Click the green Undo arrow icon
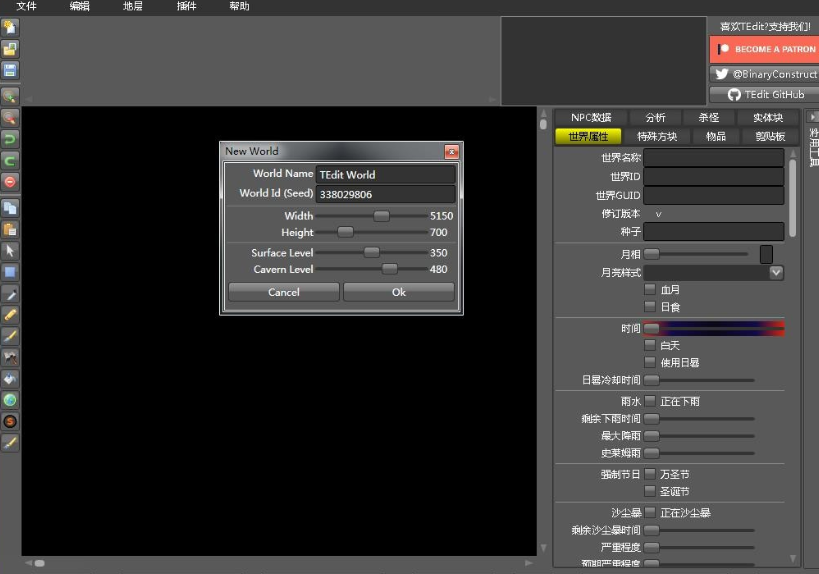 pos(10,139)
